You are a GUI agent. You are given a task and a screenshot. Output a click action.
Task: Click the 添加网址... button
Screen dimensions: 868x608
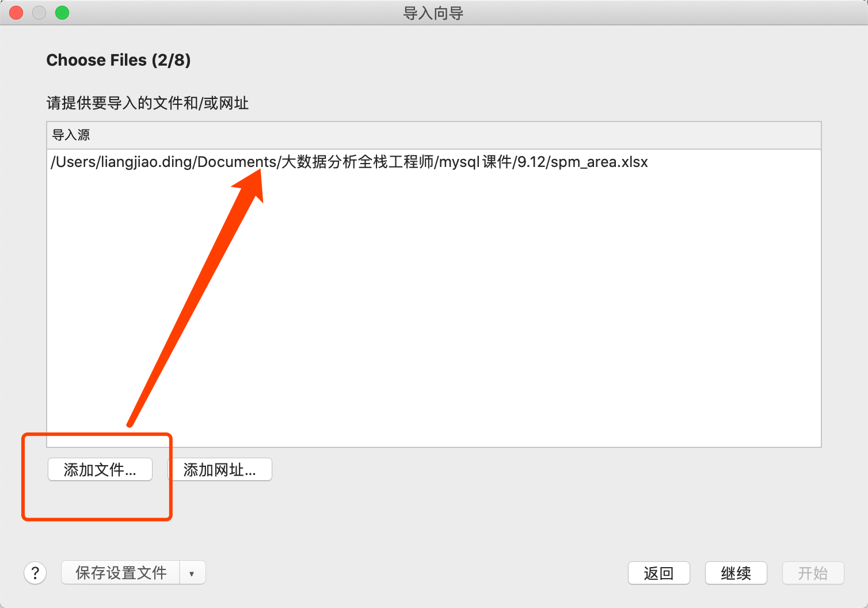pos(220,470)
